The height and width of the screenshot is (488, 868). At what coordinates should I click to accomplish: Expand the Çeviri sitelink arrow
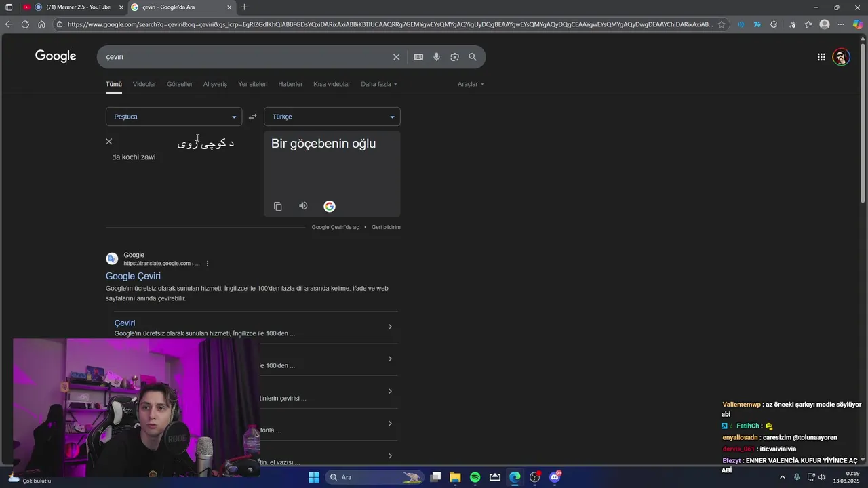tap(390, 327)
